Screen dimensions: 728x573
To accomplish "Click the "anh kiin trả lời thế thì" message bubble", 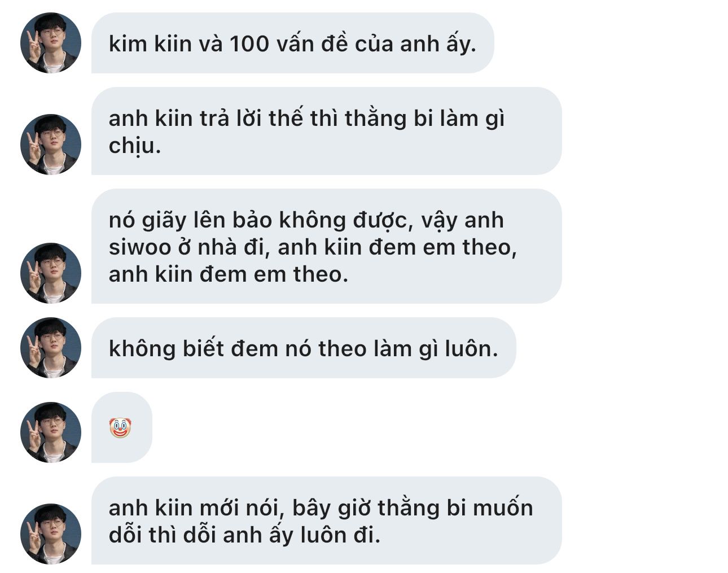I will pyautogui.click(x=326, y=131).
